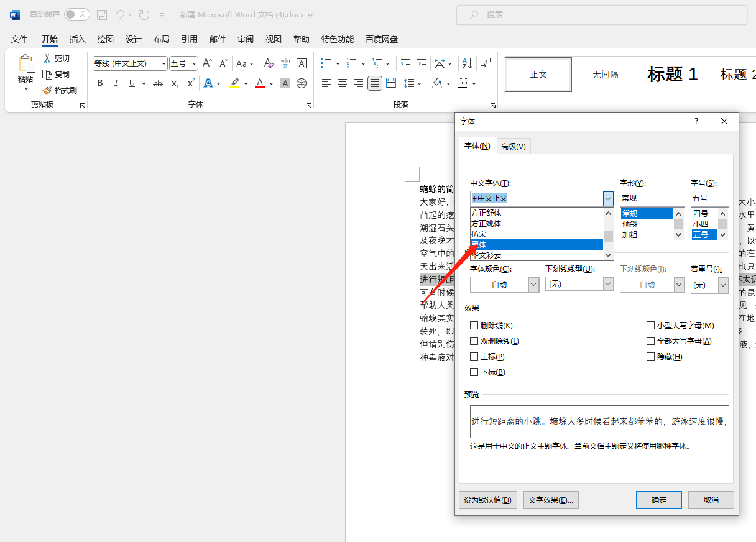Open the 中文字体 dropdown
The image size is (756, 542).
tap(607, 198)
